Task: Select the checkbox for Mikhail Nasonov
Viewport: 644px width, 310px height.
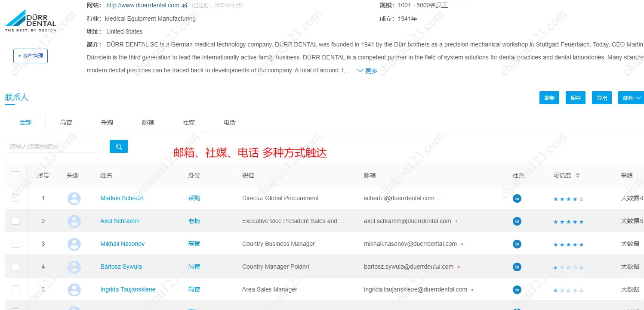Action: [15, 244]
